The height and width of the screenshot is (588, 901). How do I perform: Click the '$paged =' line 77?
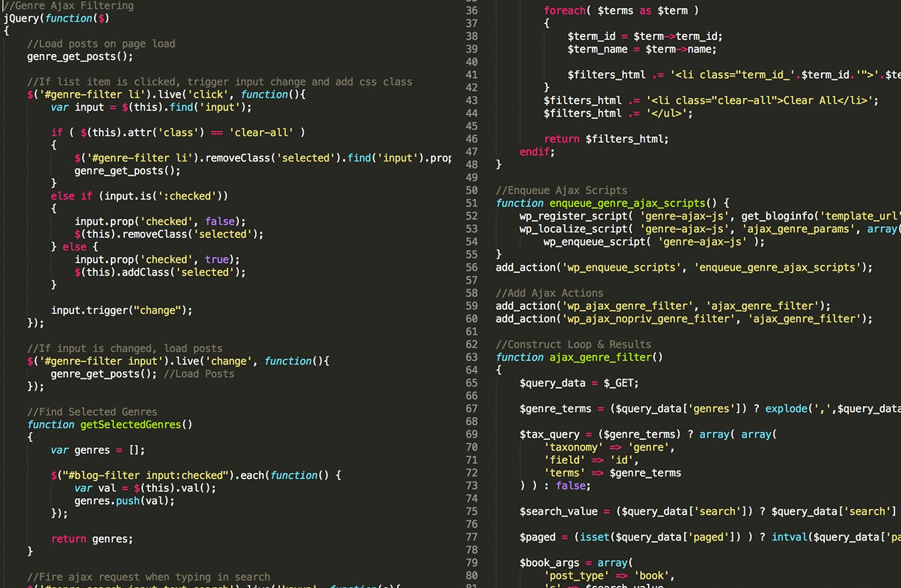tap(710, 537)
